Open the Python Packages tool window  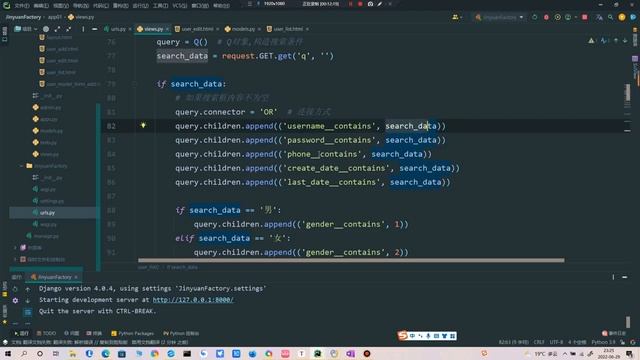[x=132, y=333]
